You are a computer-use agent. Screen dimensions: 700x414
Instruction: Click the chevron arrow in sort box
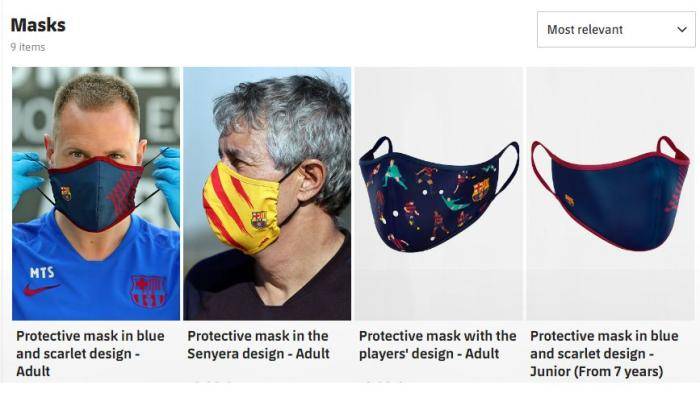coord(682,29)
